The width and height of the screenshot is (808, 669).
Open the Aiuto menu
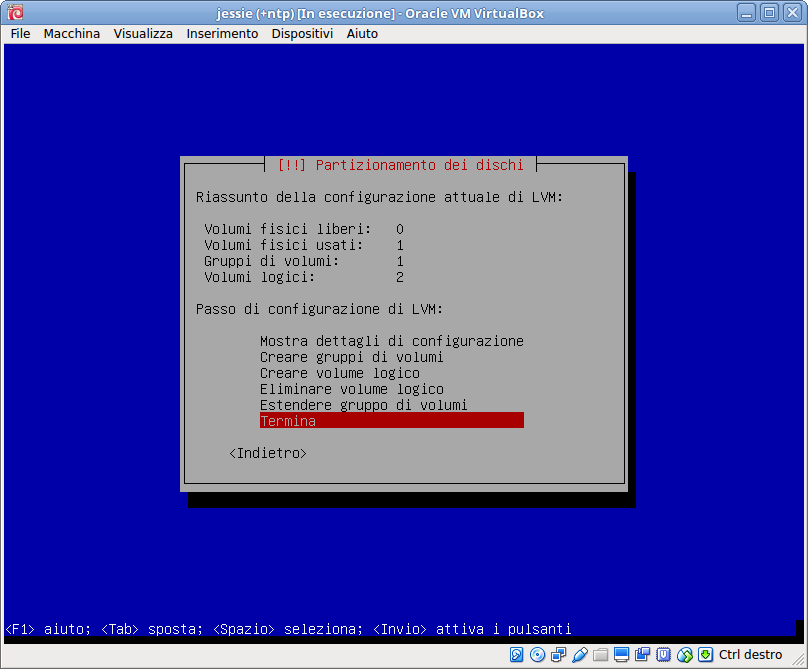pyautogui.click(x=362, y=34)
